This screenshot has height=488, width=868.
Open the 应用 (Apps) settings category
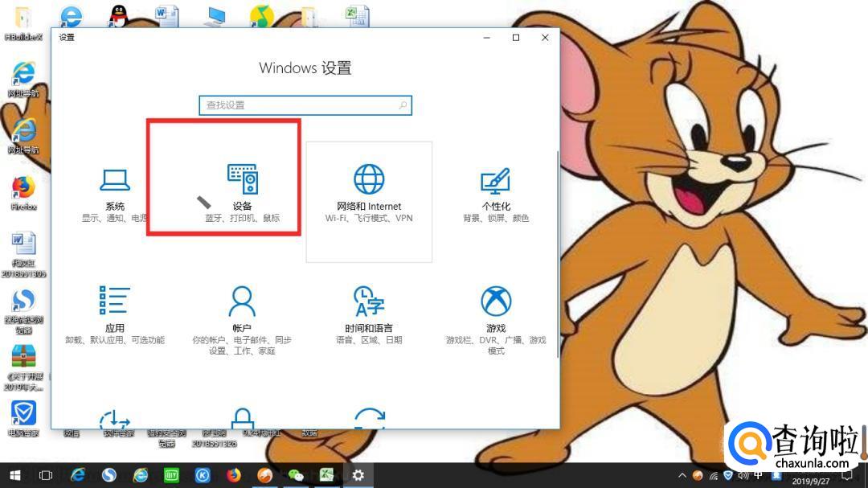pos(114,314)
